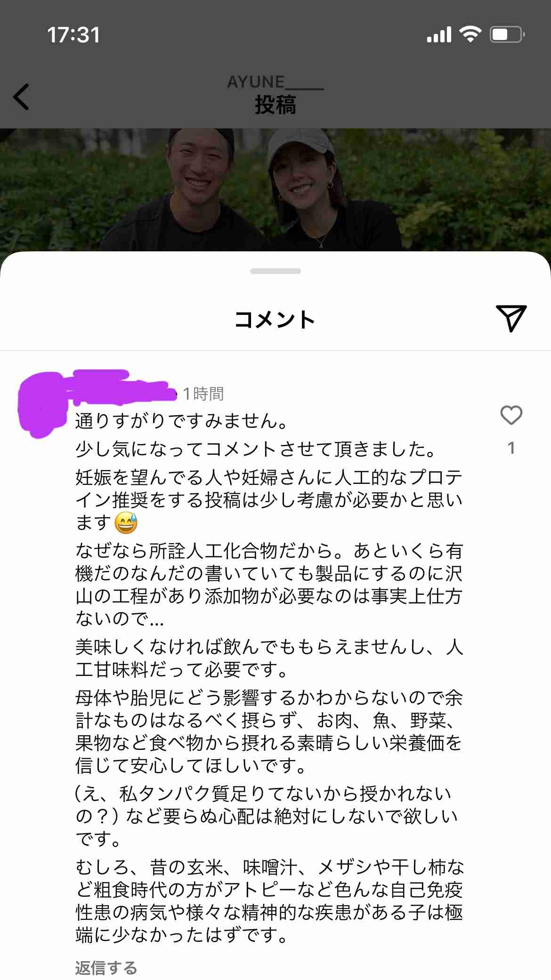Like the comment with the heart icon

coord(511,415)
